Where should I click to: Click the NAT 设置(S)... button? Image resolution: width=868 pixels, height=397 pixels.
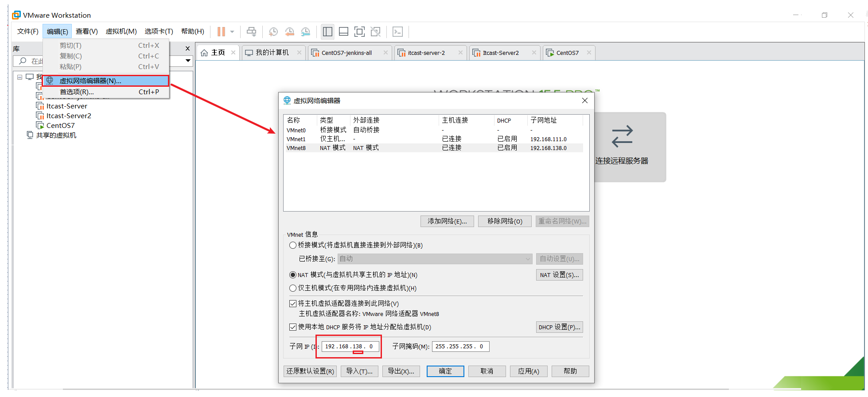tap(559, 275)
